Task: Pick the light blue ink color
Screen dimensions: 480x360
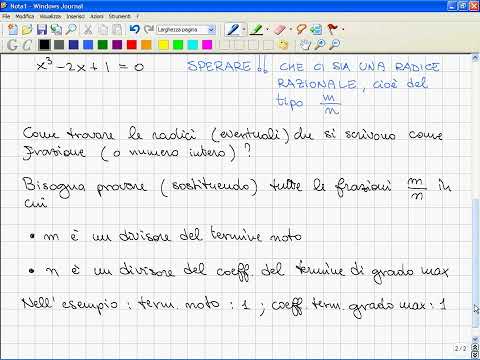Action: click(x=88, y=45)
